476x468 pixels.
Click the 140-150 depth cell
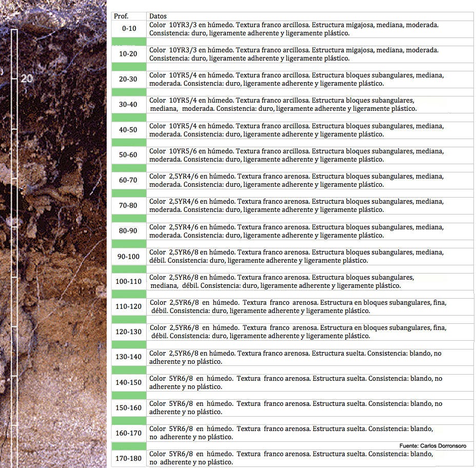click(x=129, y=383)
